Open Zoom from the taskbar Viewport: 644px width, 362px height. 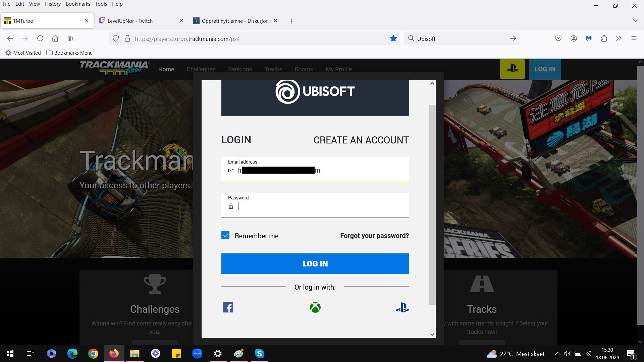tap(197, 354)
